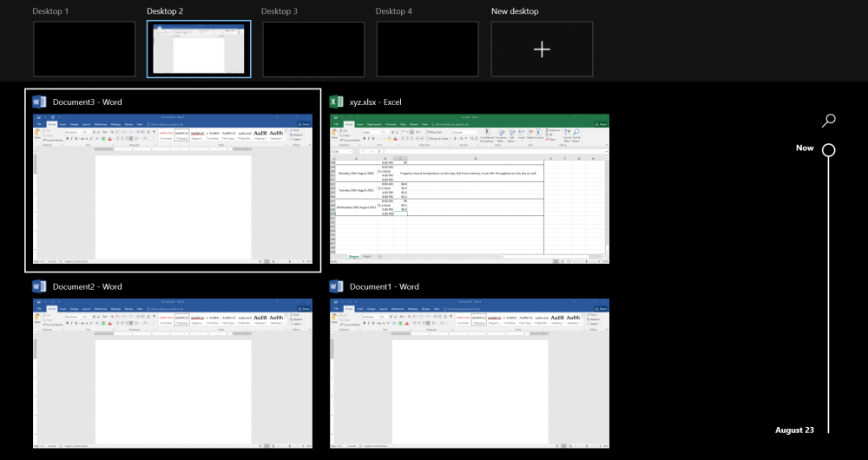Jump to August 23 on the timeline
The height and width of the screenshot is (460, 868).
coord(795,430)
